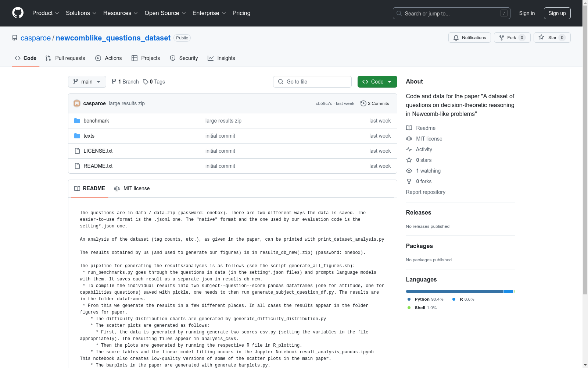Click the commits history clock icon
The image size is (588, 368).
tap(363, 103)
